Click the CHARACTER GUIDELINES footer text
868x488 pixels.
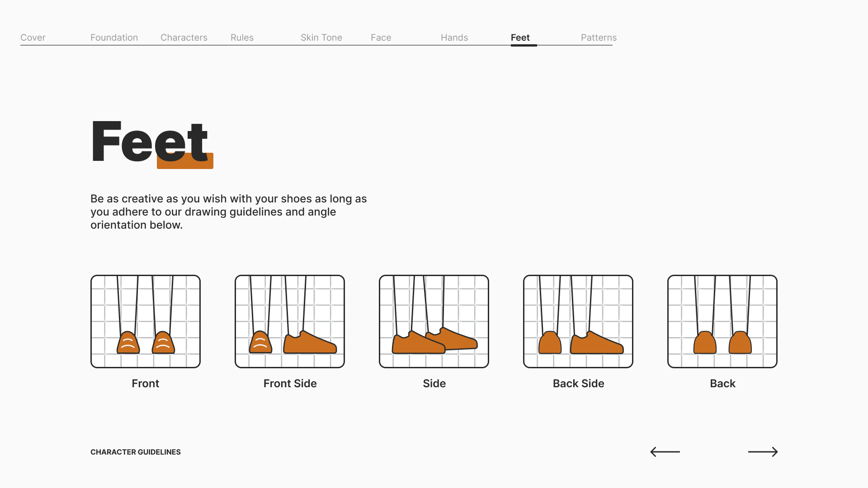coord(136,452)
